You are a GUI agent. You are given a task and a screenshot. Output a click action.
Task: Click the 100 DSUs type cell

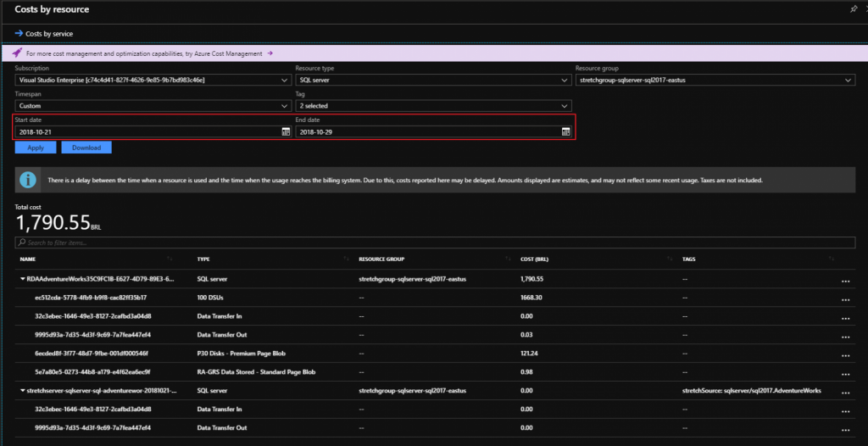click(x=210, y=298)
